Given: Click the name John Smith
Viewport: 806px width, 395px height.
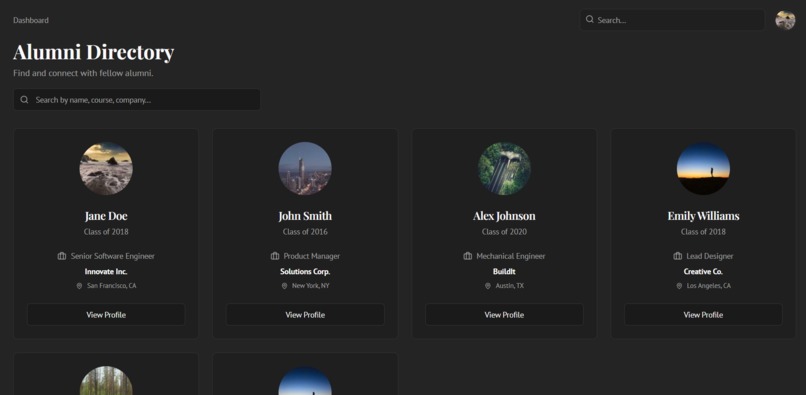Looking at the screenshot, I should pyautogui.click(x=305, y=216).
